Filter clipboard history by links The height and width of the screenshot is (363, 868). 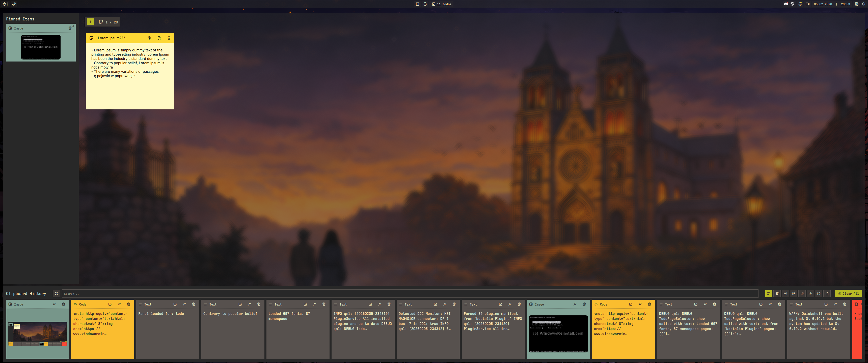click(x=802, y=294)
